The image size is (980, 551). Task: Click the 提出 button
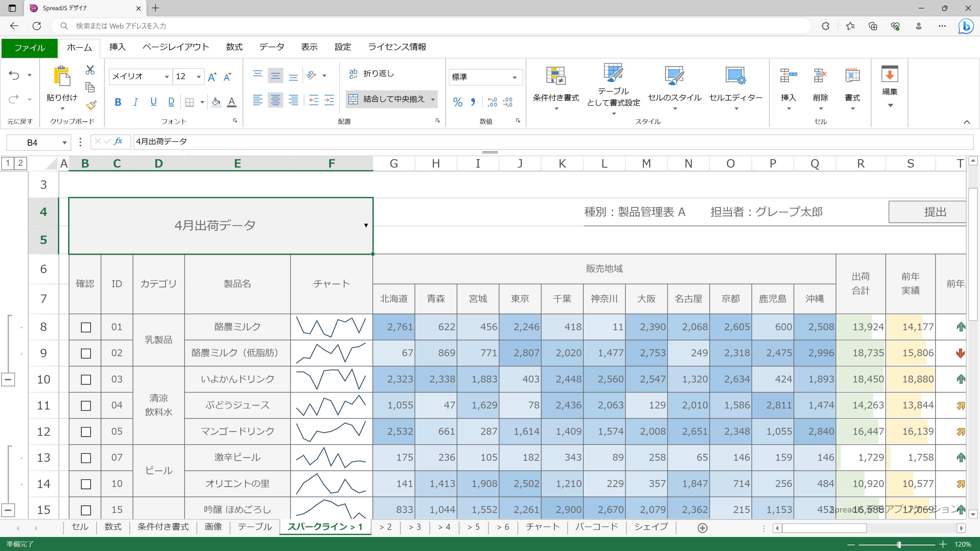(927, 212)
